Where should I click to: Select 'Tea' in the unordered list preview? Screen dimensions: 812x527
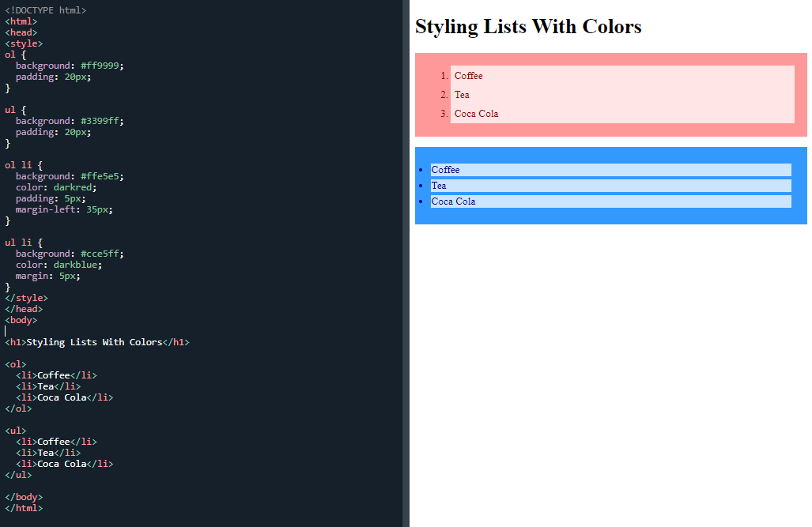pos(438,185)
